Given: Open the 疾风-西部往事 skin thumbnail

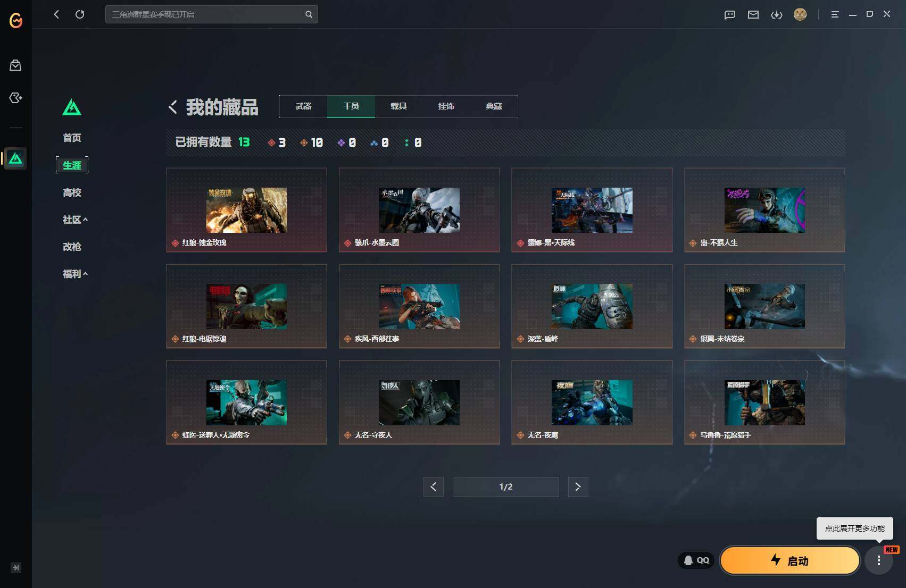Looking at the screenshot, I should tap(419, 306).
